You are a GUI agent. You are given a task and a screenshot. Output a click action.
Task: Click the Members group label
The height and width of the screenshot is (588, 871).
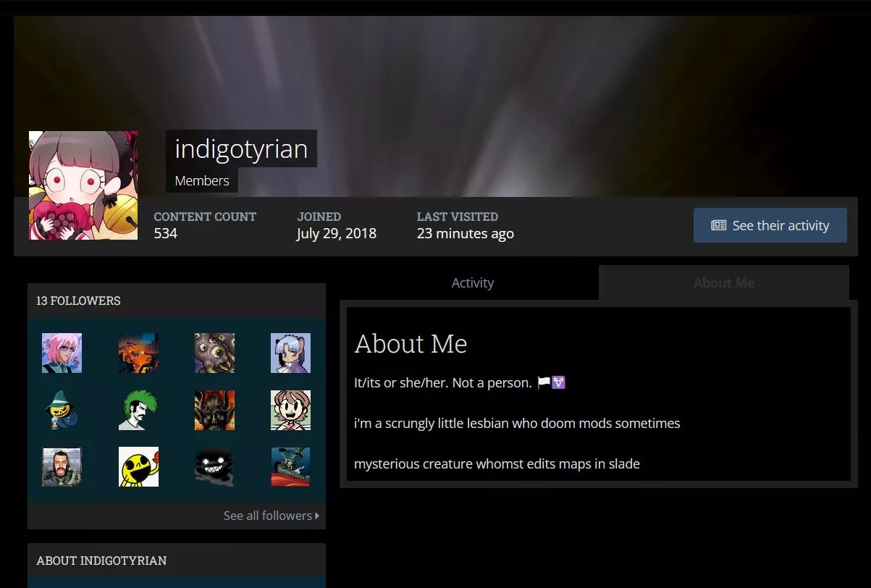click(x=202, y=180)
